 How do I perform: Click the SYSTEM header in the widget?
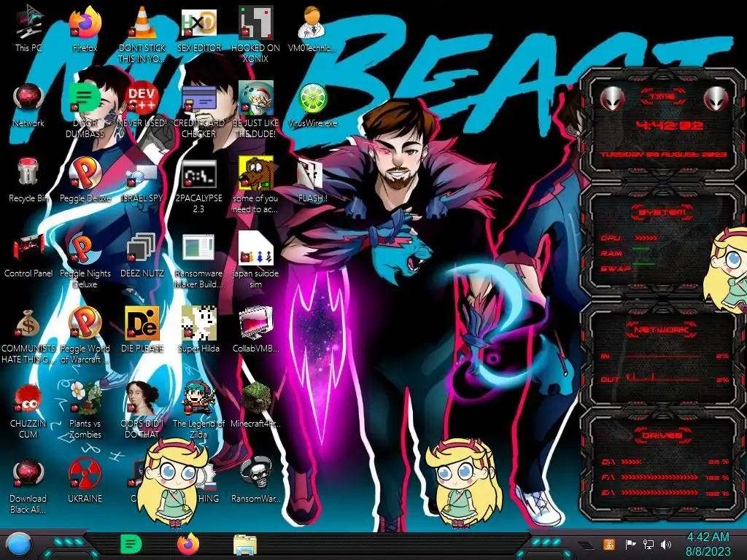(x=662, y=212)
